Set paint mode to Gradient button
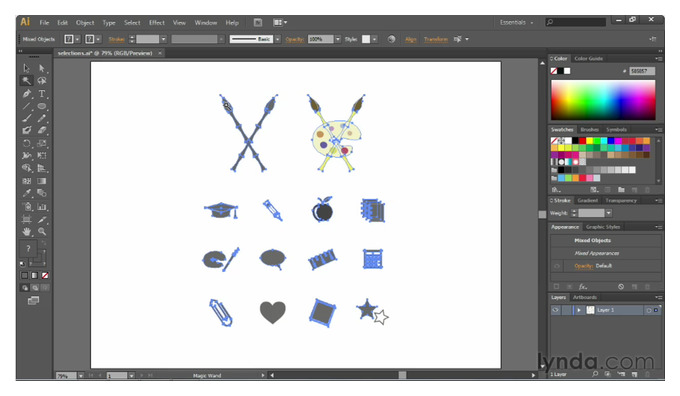680x396 pixels. 35,275
